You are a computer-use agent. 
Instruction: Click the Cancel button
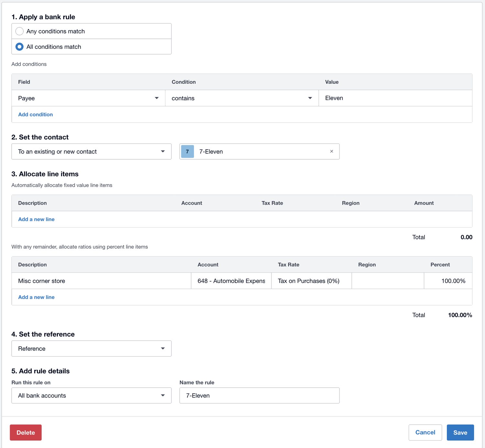(x=425, y=432)
